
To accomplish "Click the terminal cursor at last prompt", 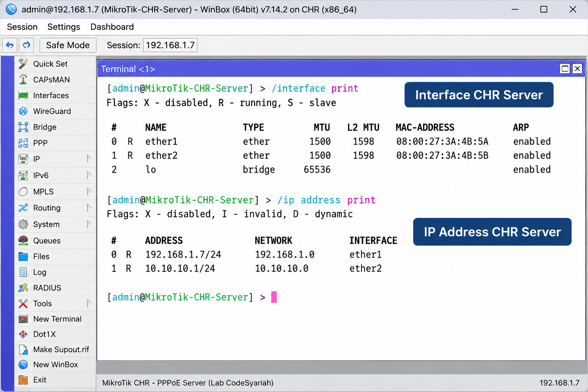I will click(274, 297).
